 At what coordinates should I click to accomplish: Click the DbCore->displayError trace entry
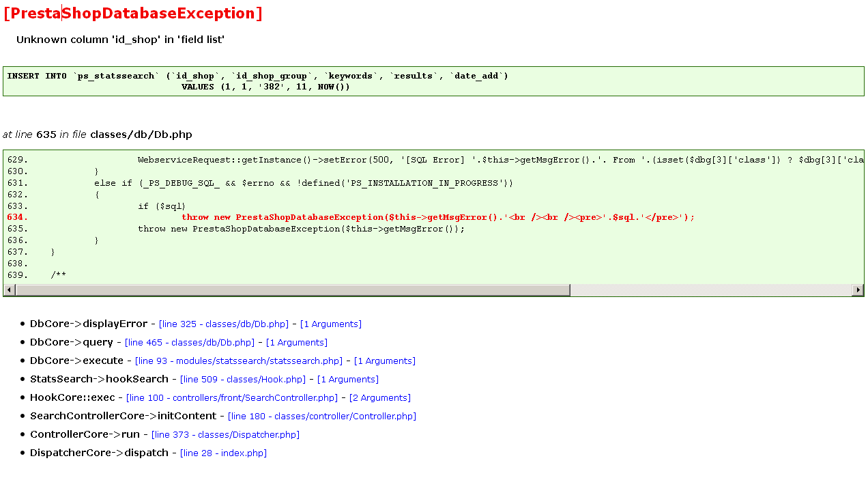coord(89,324)
